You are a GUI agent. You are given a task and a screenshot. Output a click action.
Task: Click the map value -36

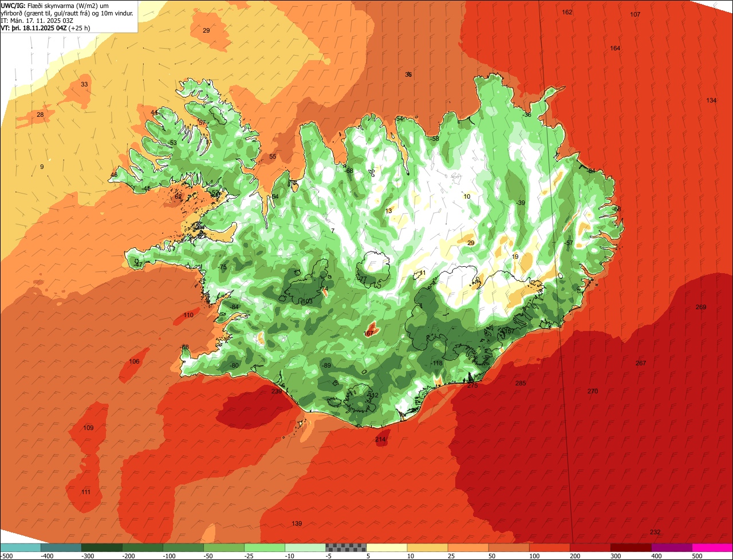526,115
